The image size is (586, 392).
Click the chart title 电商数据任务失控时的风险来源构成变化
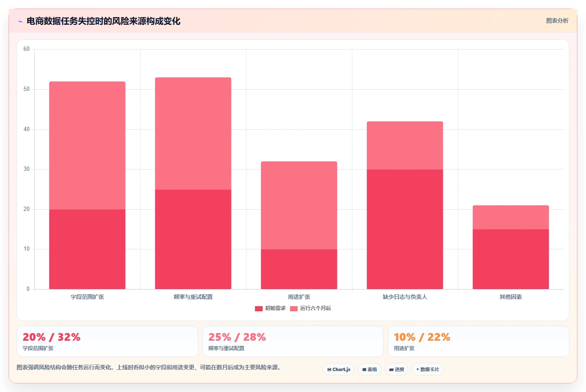tap(103, 21)
